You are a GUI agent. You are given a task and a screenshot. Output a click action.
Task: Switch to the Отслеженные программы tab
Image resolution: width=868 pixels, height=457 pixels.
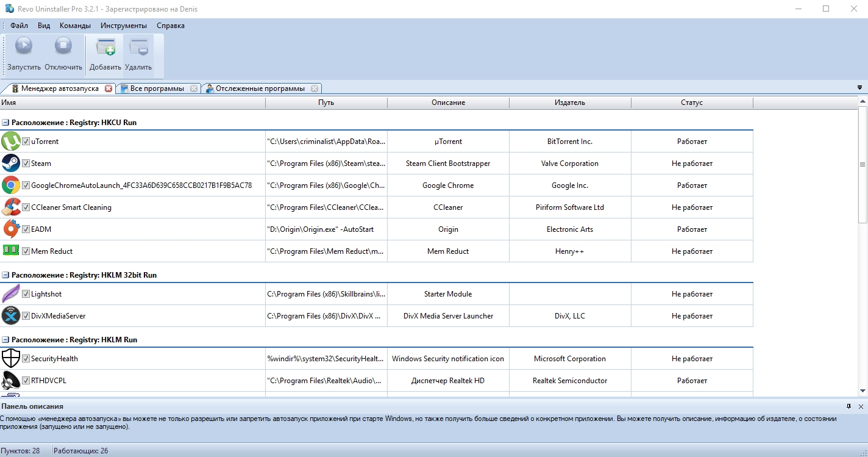(x=260, y=88)
